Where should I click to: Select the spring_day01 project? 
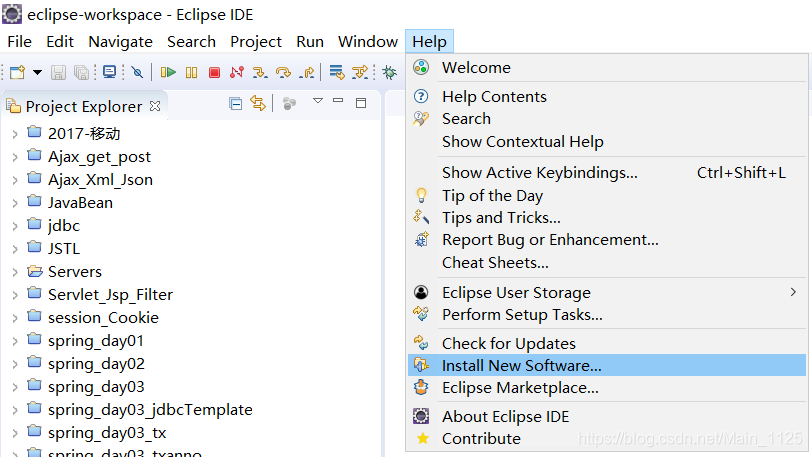point(96,341)
